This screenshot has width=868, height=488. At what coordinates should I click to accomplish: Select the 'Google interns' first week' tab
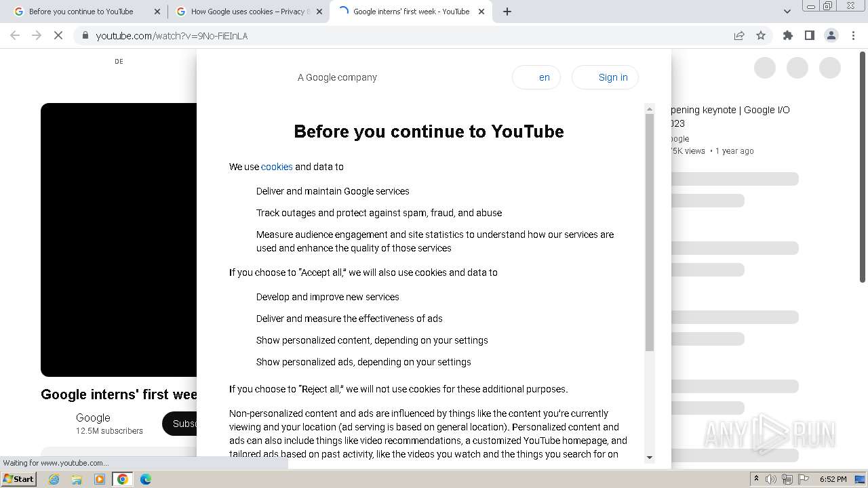tap(412, 12)
